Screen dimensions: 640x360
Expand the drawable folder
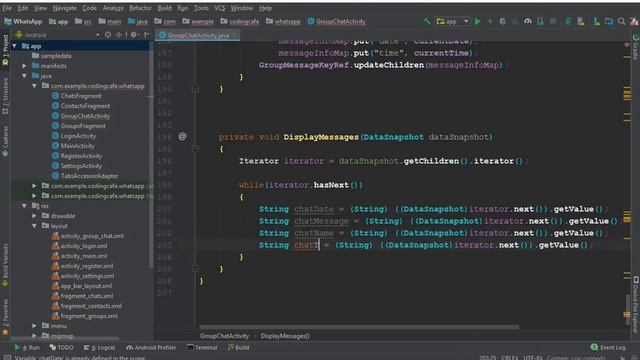click(35, 216)
